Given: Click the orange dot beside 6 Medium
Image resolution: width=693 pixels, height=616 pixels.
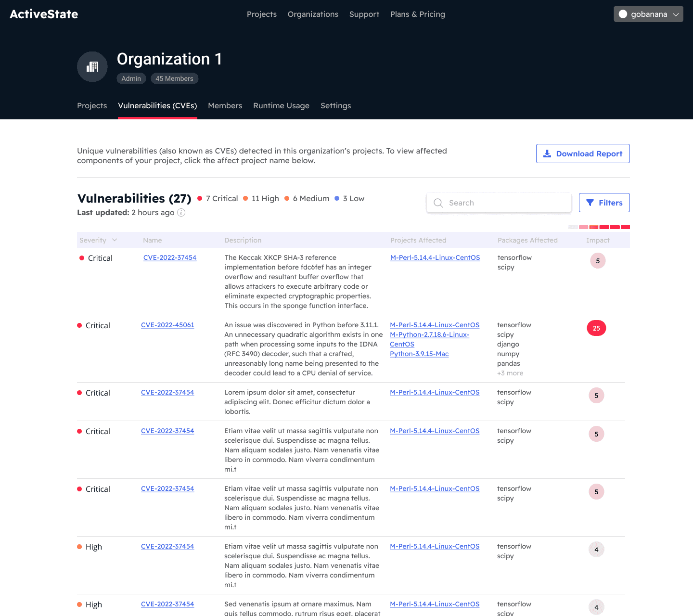Looking at the screenshot, I should (287, 198).
